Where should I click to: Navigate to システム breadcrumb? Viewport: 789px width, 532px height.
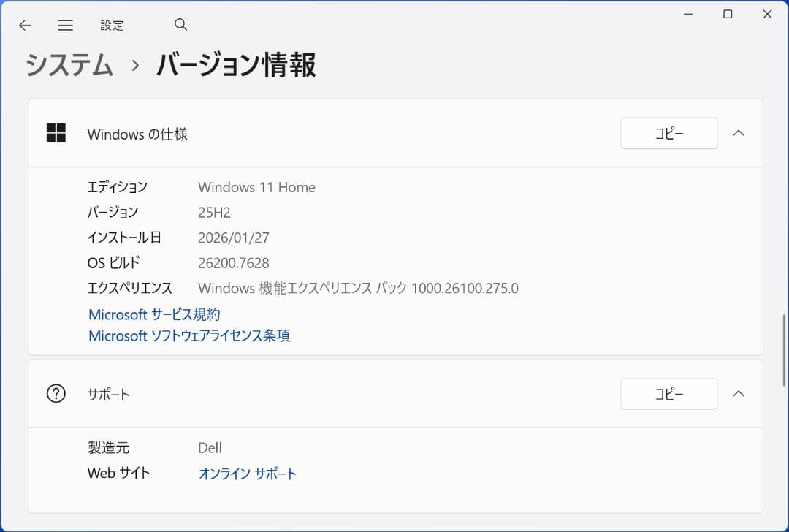(x=69, y=66)
